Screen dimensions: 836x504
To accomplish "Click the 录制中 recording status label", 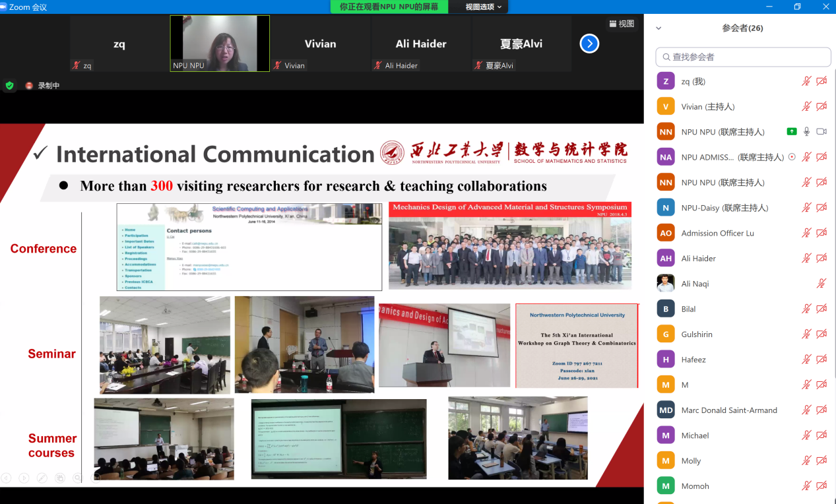I will (48, 85).
